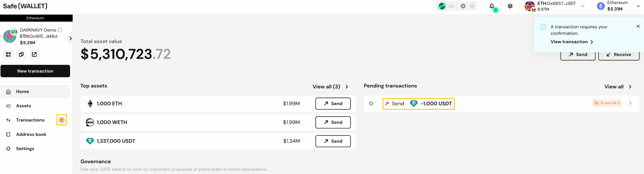Open the DARKNAVY Demo safe avatar
This screenshot has width=644, height=174.
10,36
